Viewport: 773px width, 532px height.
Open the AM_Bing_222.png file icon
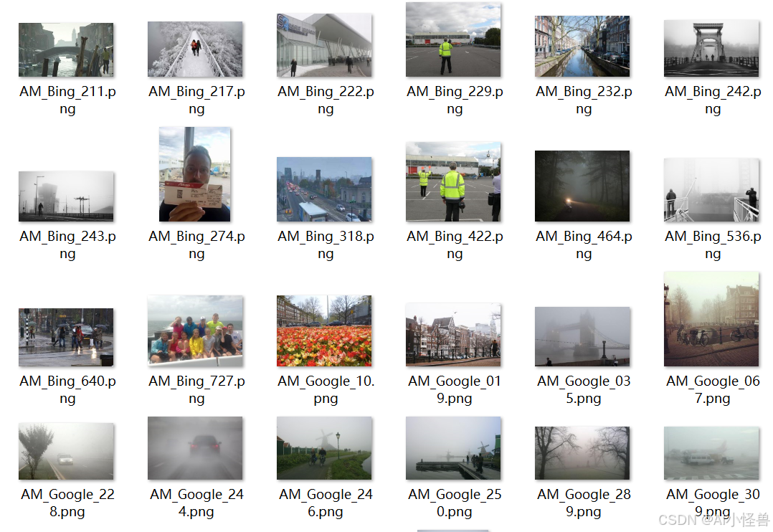[x=324, y=45]
